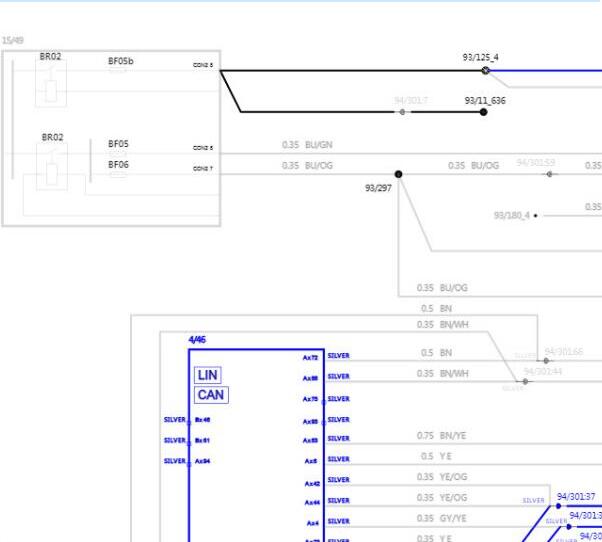Click the BF05b fuse label

121,61
